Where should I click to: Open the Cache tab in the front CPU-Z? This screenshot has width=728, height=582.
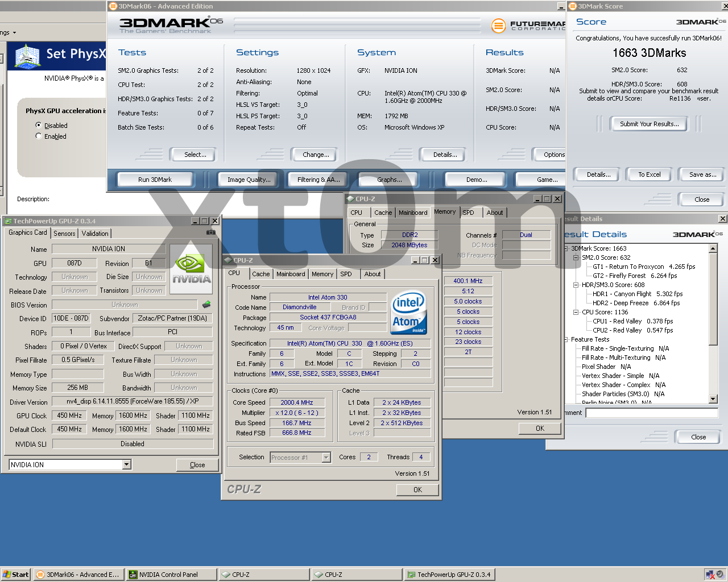click(261, 274)
